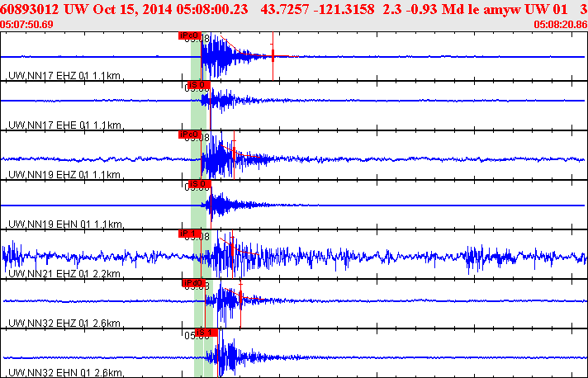This screenshot has height=378, width=588.
Task: Click the tall red coda end marker on NN17 EHZ
Action: (273, 57)
